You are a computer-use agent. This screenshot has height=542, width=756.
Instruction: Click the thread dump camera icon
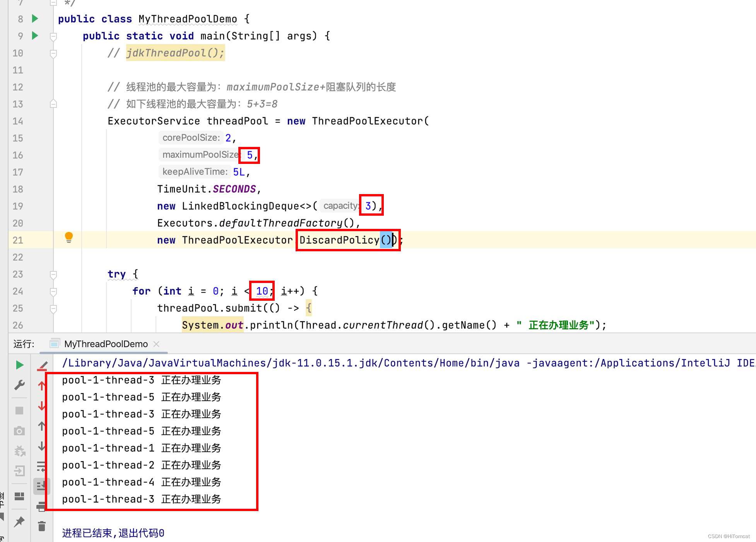pyautogui.click(x=19, y=431)
